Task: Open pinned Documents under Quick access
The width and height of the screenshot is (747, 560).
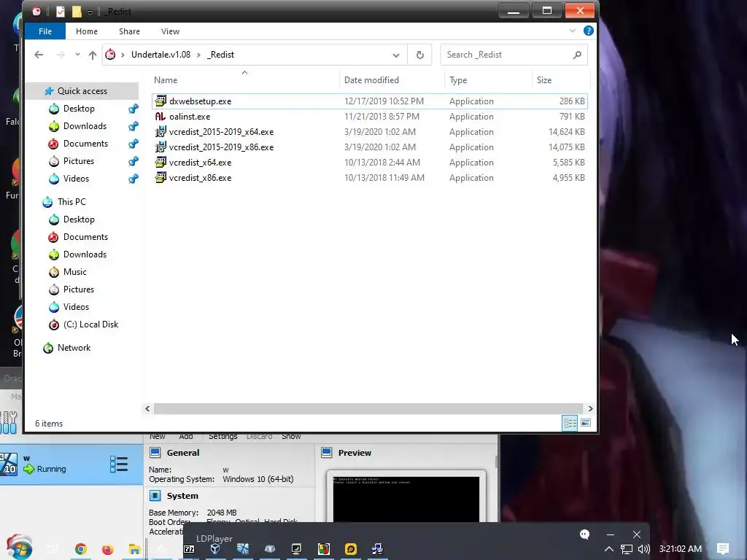Action: point(85,144)
